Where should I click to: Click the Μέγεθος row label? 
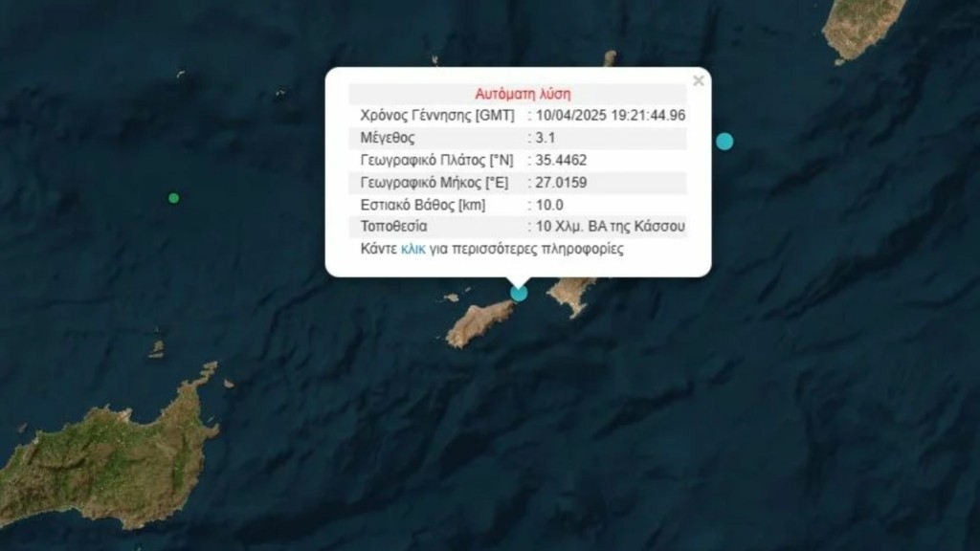click(388, 138)
